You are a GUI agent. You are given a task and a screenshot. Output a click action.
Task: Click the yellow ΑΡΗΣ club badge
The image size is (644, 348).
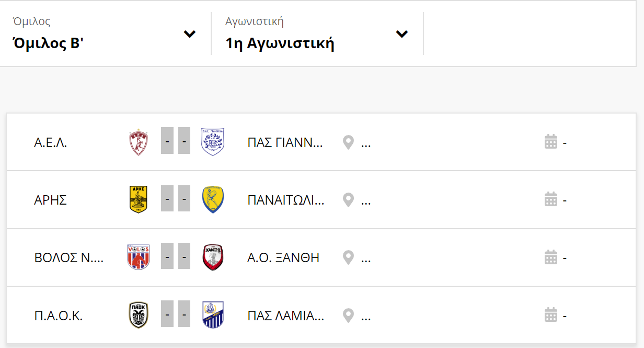point(139,200)
